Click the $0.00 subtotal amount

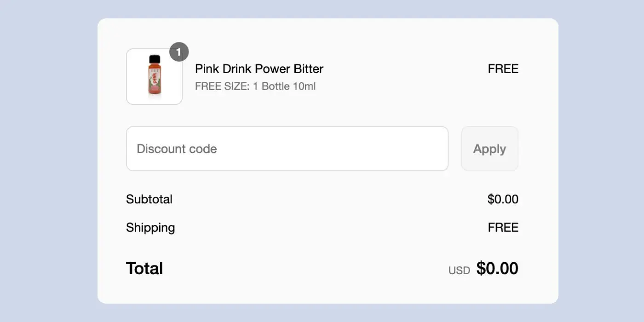(x=503, y=199)
